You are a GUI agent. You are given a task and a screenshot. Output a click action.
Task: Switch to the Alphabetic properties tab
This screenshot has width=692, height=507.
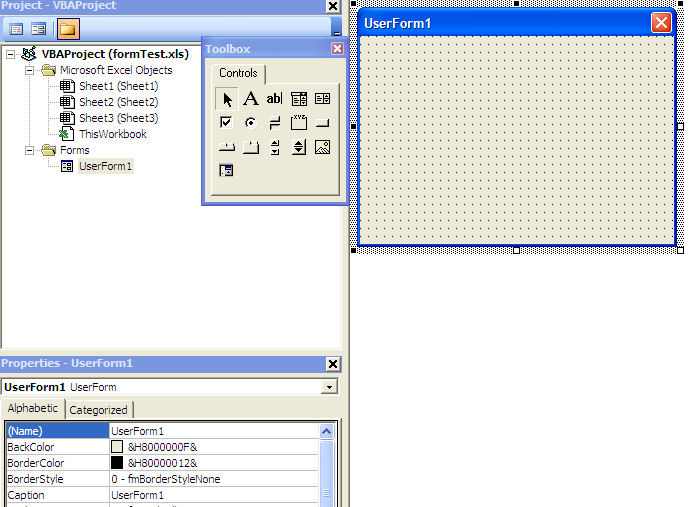[33, 409]
